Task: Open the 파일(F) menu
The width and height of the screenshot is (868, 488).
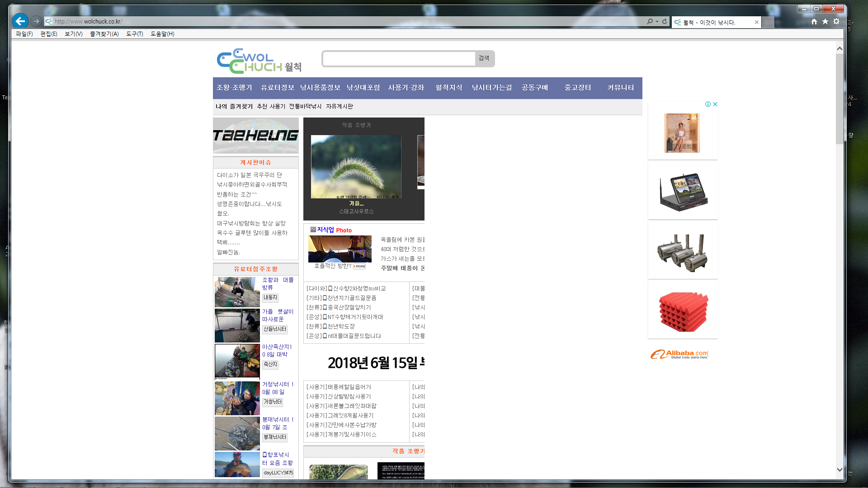Action: click(24, 34)
